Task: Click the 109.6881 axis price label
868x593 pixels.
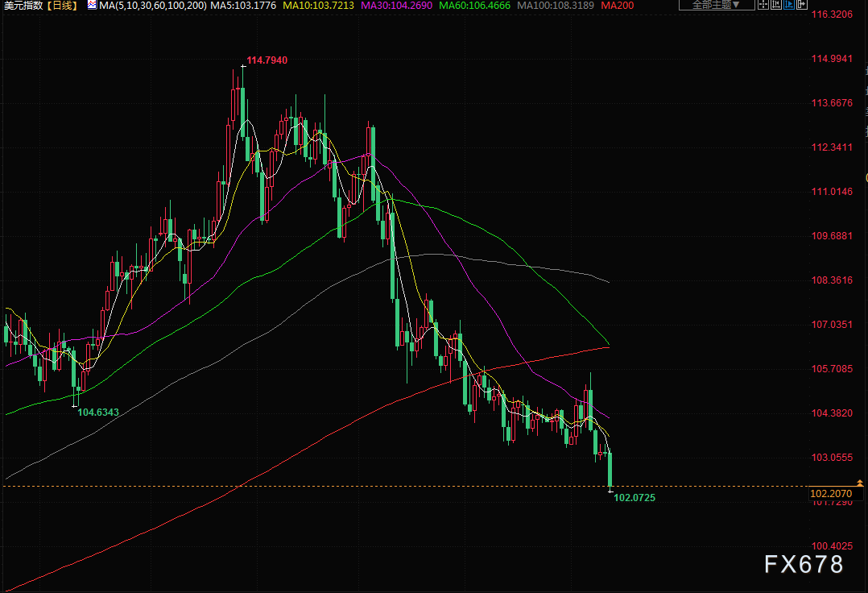Action: (832, 236)
